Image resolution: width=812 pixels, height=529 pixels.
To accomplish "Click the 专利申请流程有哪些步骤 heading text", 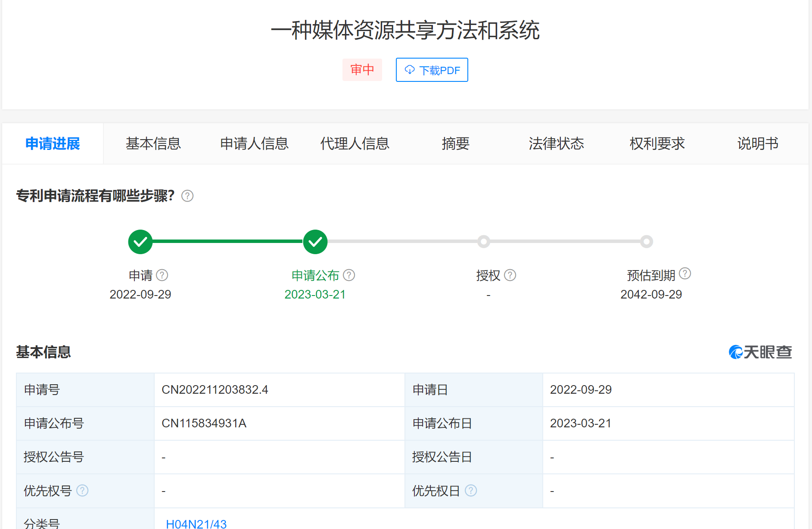I will [95, 196].
